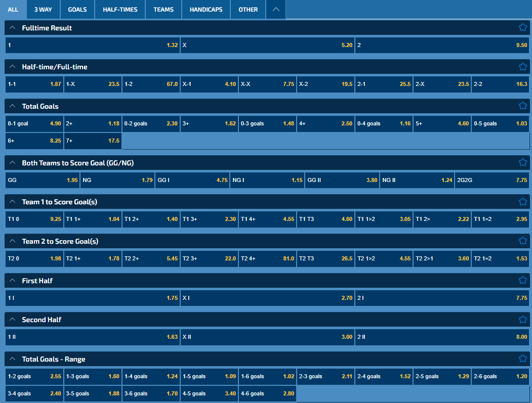Select GG odds 1.95
Image resolution: width=532 pixels, height=403 pixels.
pos(43,180)
